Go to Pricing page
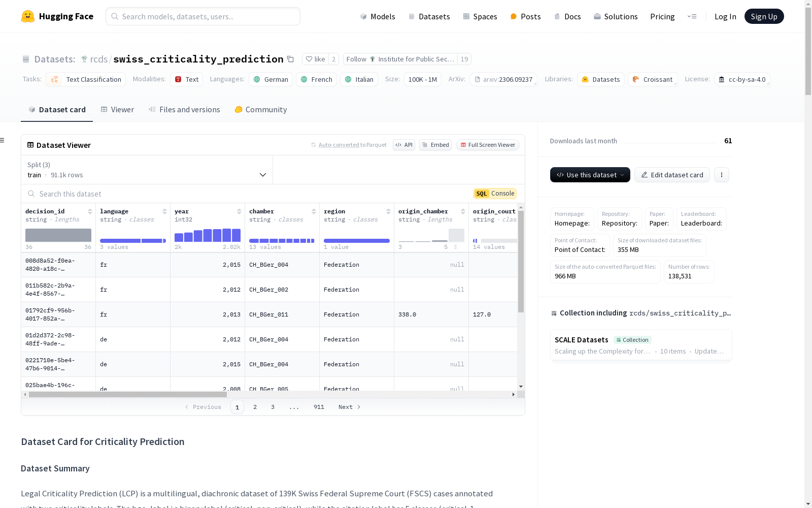This screenshot has width=812, height=508. pos(662,16)
